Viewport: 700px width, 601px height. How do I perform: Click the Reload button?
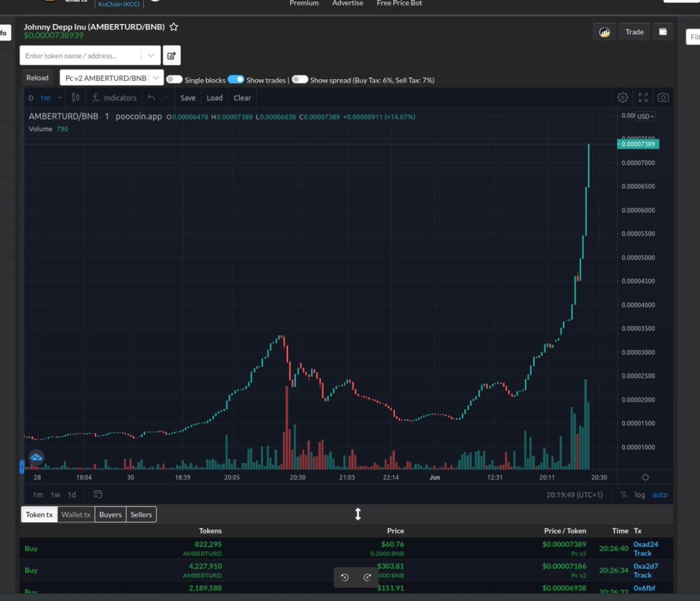[x=37, y=78]
